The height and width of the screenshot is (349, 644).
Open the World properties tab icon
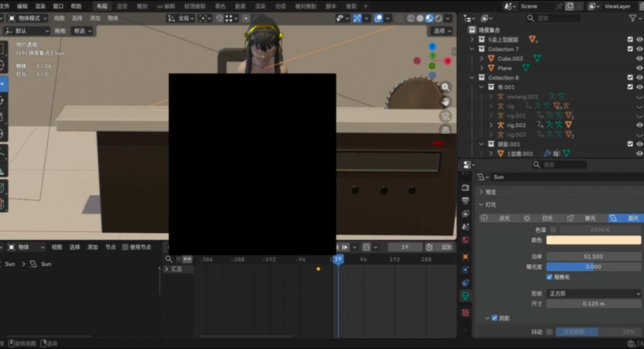465,240
